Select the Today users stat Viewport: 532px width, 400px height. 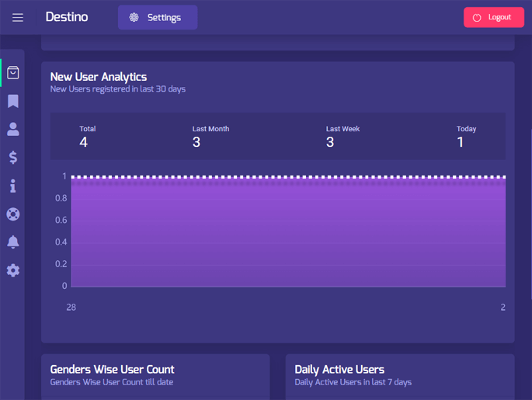(466, 136)
